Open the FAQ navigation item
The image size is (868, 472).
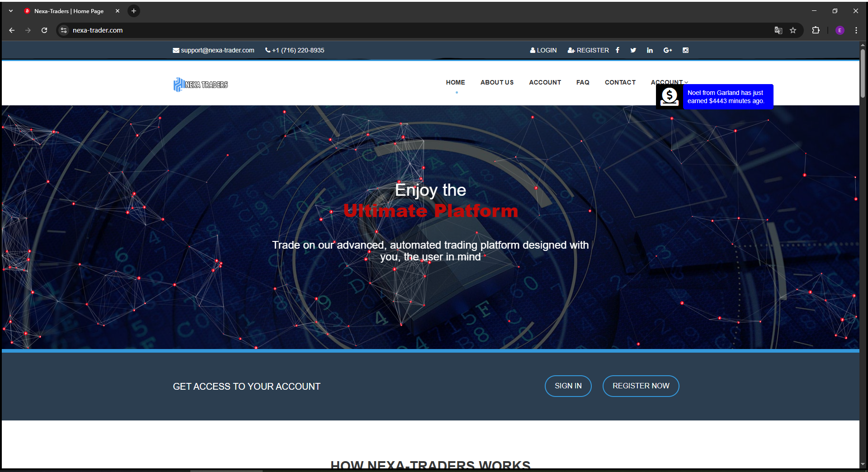coord(582,82)
